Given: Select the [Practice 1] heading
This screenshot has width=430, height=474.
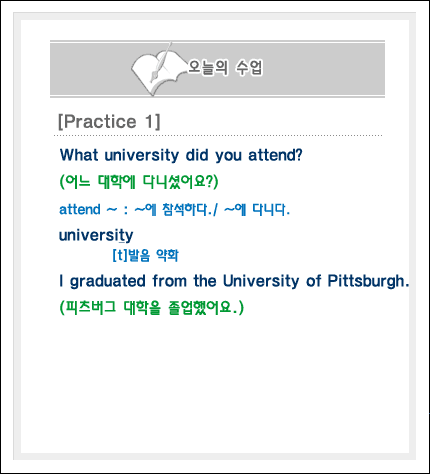Looking at the screenshot, I should pos(109,122).
